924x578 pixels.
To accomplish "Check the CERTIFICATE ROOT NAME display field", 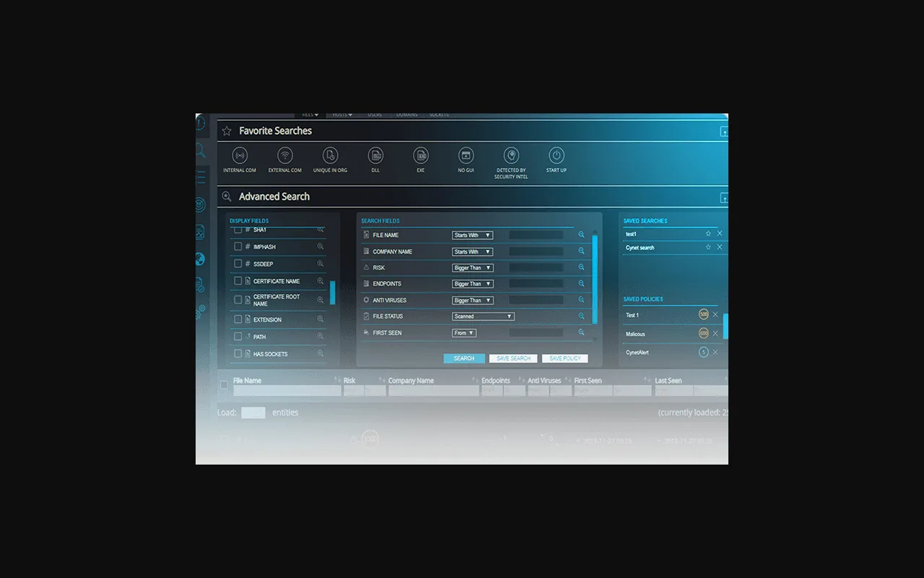I will point(238,300).
